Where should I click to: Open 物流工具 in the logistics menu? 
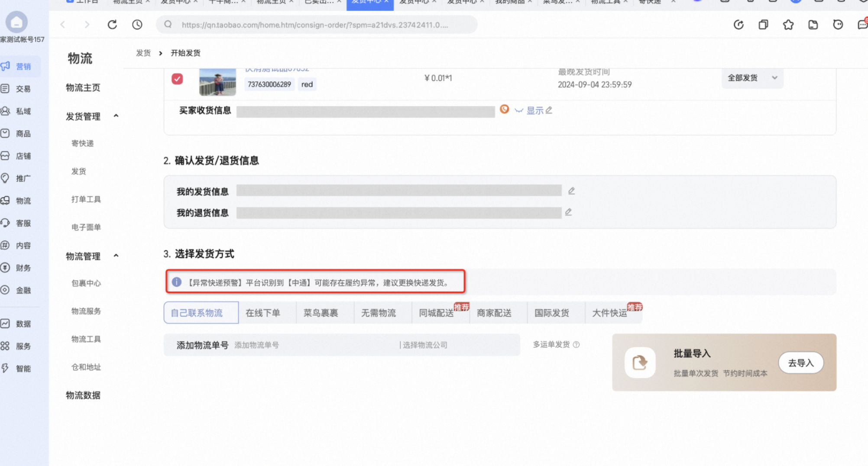pyautogui.click(x=86, y=339)
